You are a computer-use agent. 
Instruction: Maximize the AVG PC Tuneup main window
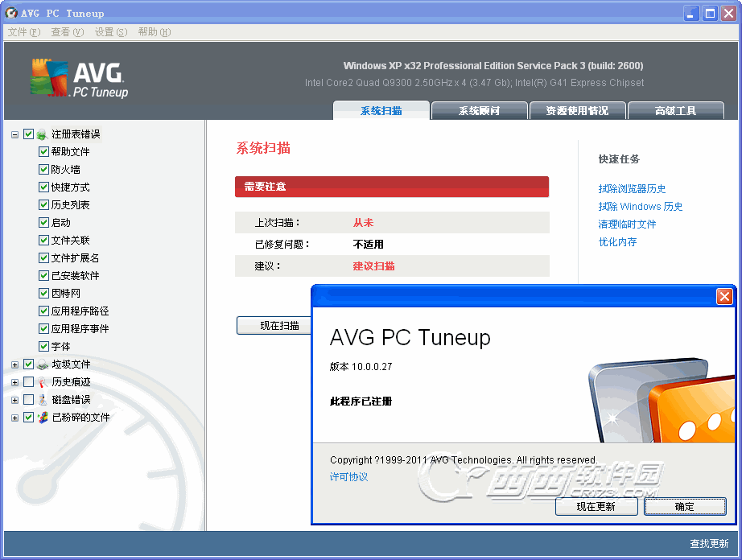pos(710,13)
